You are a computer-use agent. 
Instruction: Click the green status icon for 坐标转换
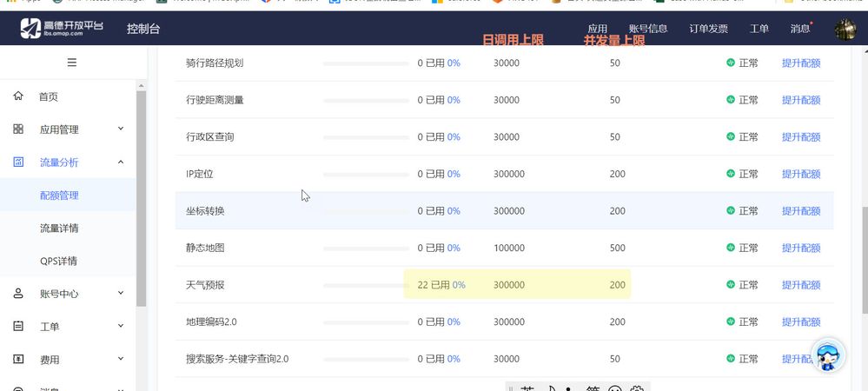click(x=730, y=210)
